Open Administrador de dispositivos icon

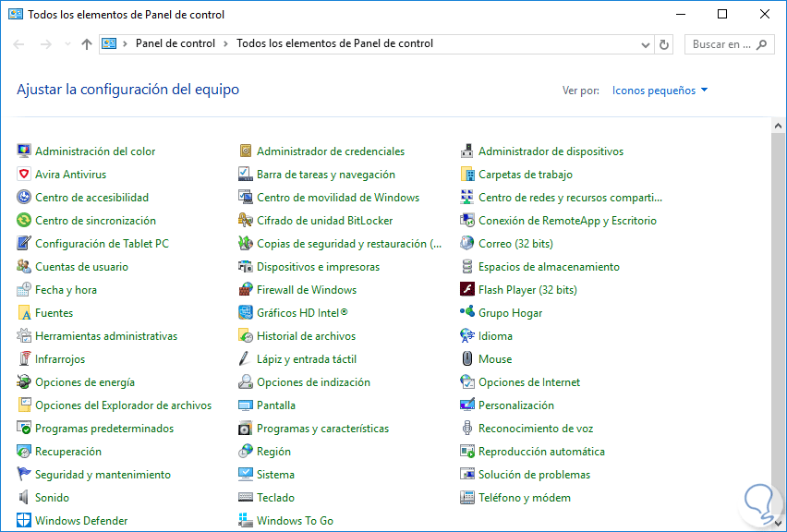pyautogui.click(x=466, y=151)
